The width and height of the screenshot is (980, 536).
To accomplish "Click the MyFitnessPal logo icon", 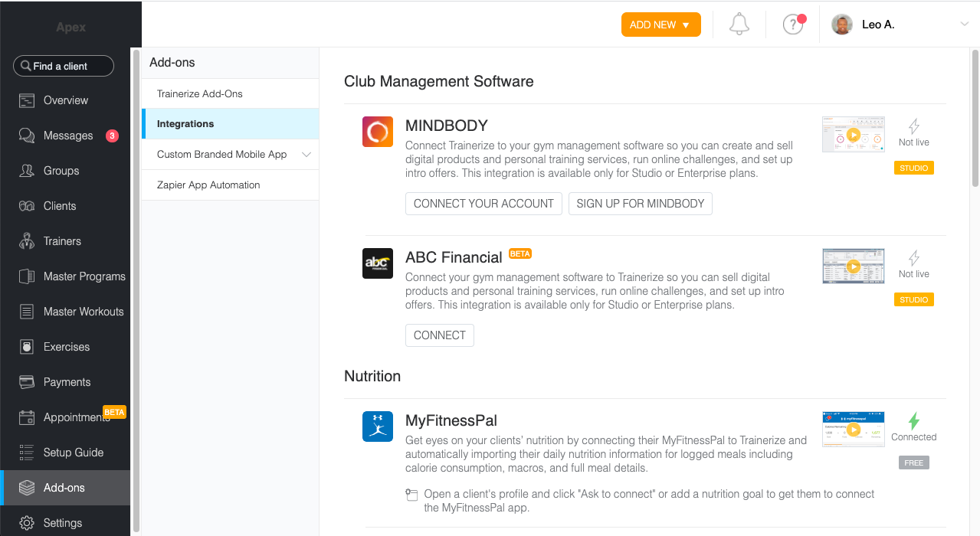I will coord(378,427).
